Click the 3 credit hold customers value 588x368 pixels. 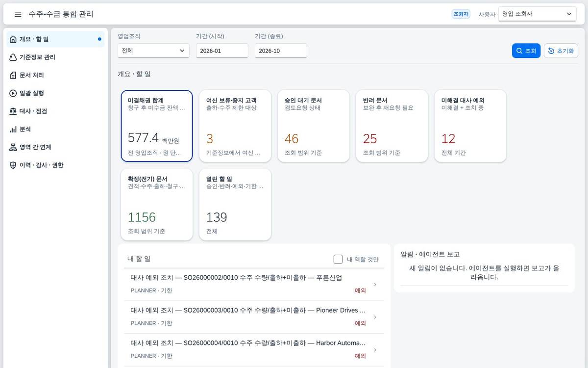(x=210, y=138)
